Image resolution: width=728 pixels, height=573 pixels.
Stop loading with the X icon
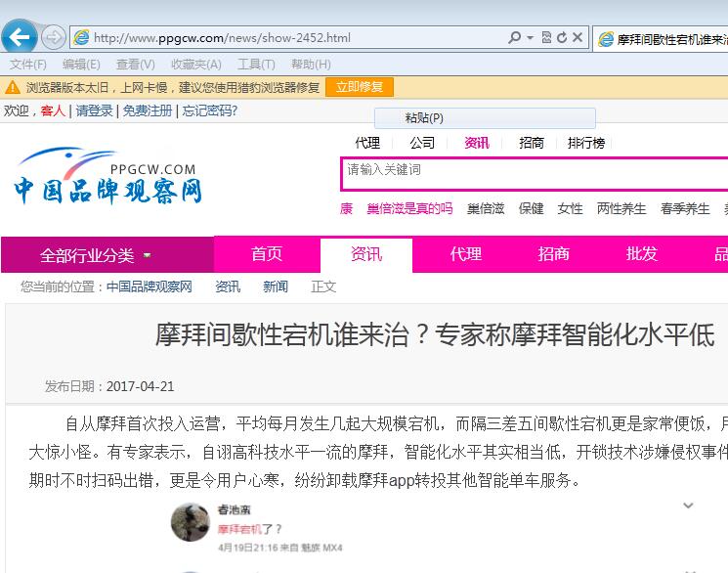[578, 37]
